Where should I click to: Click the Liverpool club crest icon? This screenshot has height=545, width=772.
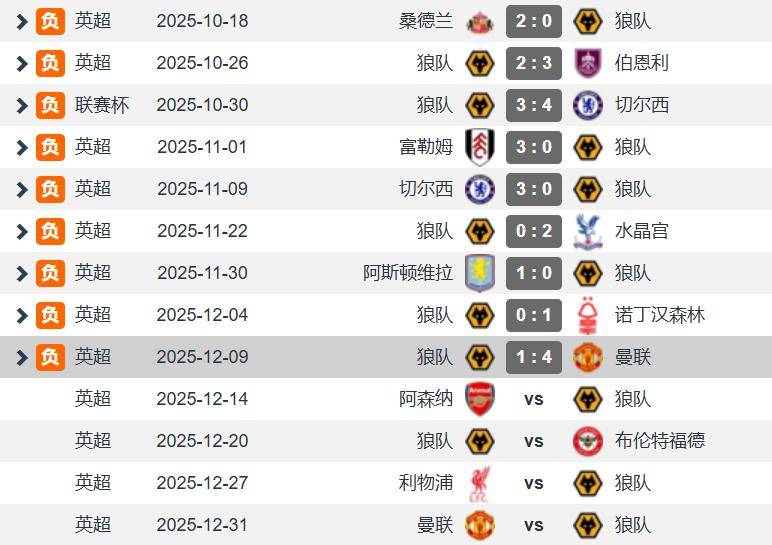pyautogui.click(x=480, y=483)
